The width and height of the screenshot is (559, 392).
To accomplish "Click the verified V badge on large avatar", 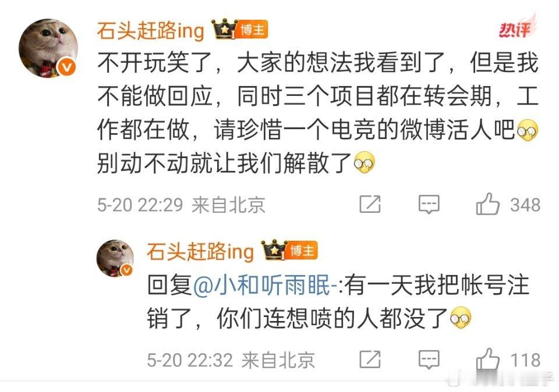I will tap(67, 66).
